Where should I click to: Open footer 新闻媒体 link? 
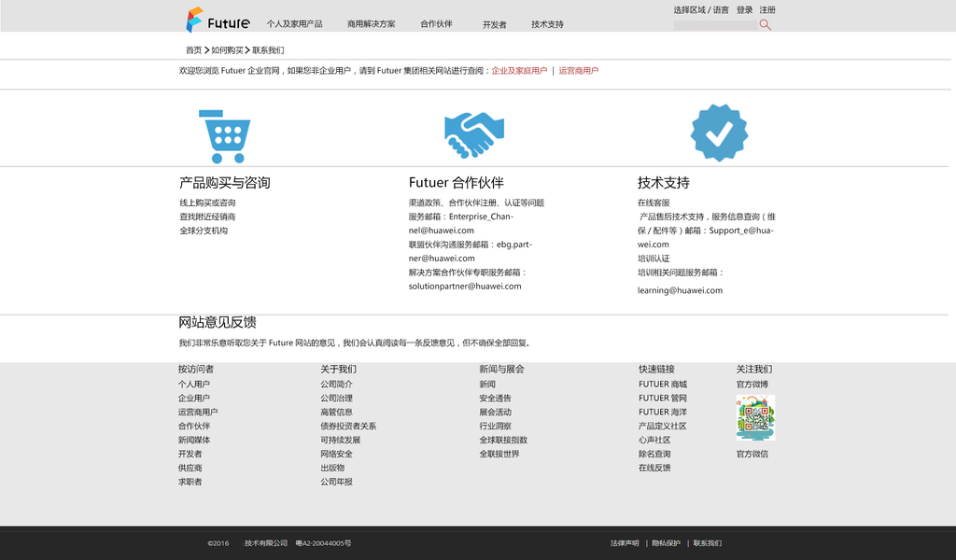tap(194, 440)
